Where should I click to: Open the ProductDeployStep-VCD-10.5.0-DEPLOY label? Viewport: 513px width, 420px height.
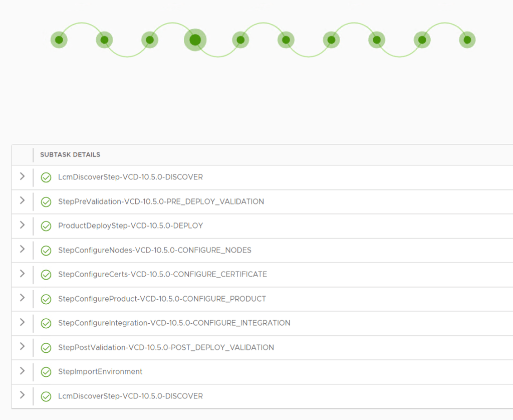point(130,226)
